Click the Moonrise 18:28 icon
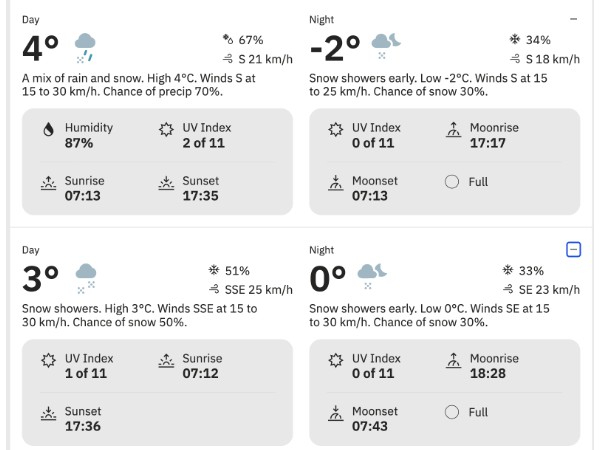Viewport: 600px width, 450px height. point(453,360)
